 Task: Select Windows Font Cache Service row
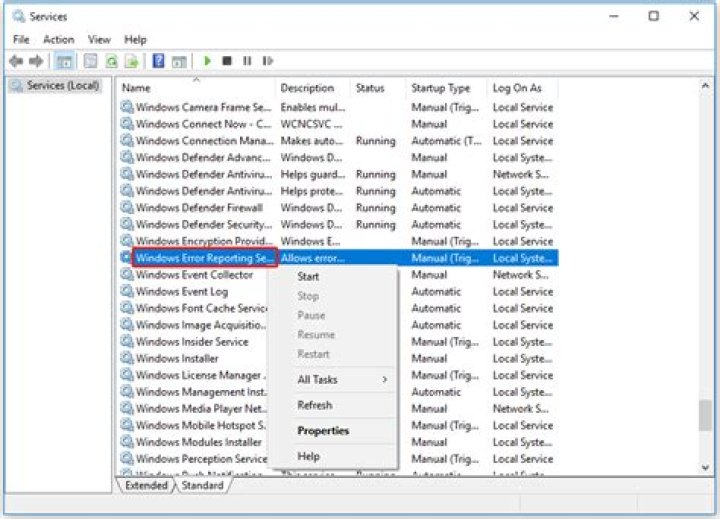pyautogui.click(x=339, y=308)
